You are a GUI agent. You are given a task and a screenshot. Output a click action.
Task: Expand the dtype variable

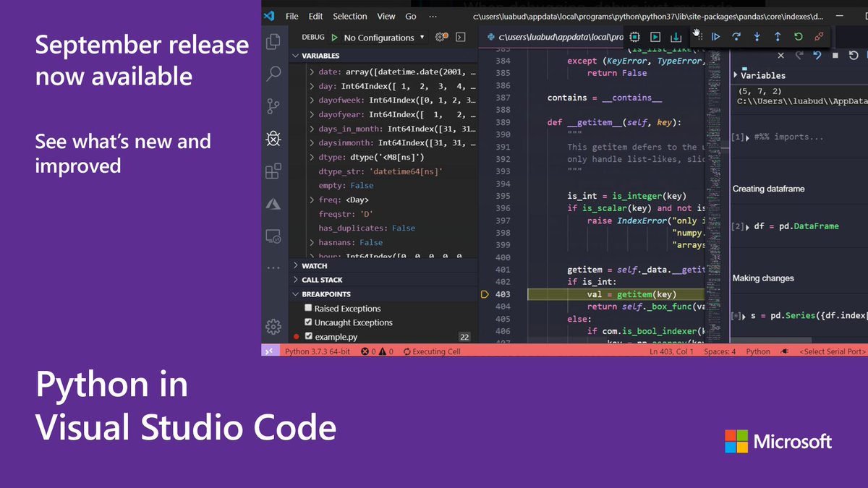tap(312, 157)
